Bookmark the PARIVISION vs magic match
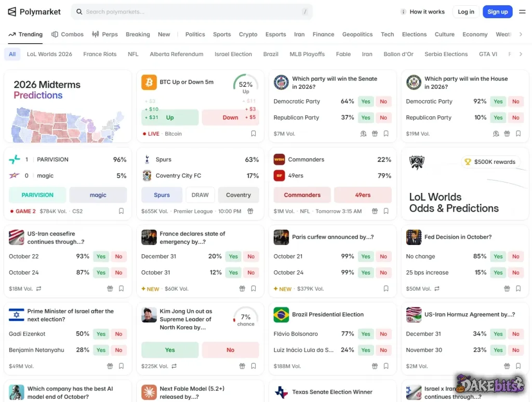Image resolution: width=532 pixels, height=402 pixels. tap(121, 211)
